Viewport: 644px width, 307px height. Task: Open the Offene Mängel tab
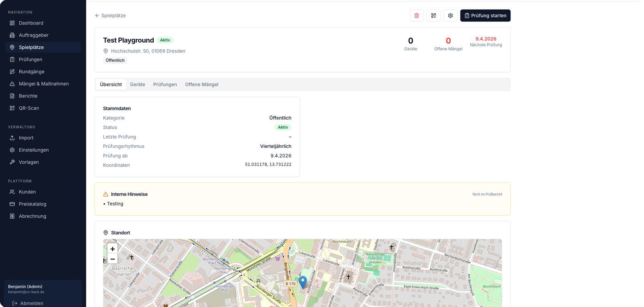pos(202,85)
